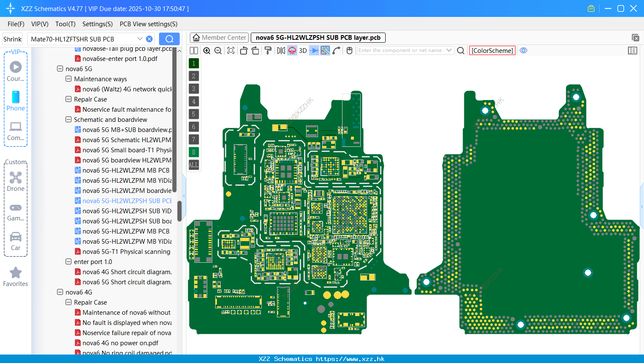This screenshot has height=363, width=644.
Task: Open nova6 5G-T1 Physical scanning
Action: 123,251
